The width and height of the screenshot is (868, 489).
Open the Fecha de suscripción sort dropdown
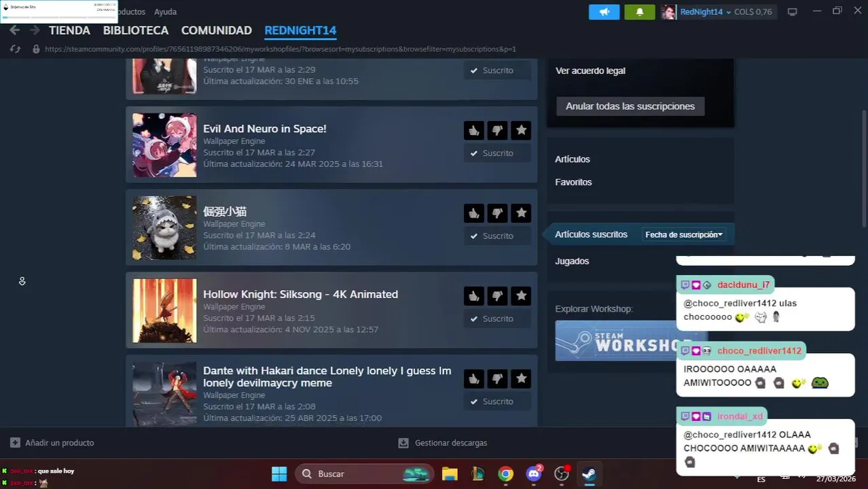coord(684,234)
